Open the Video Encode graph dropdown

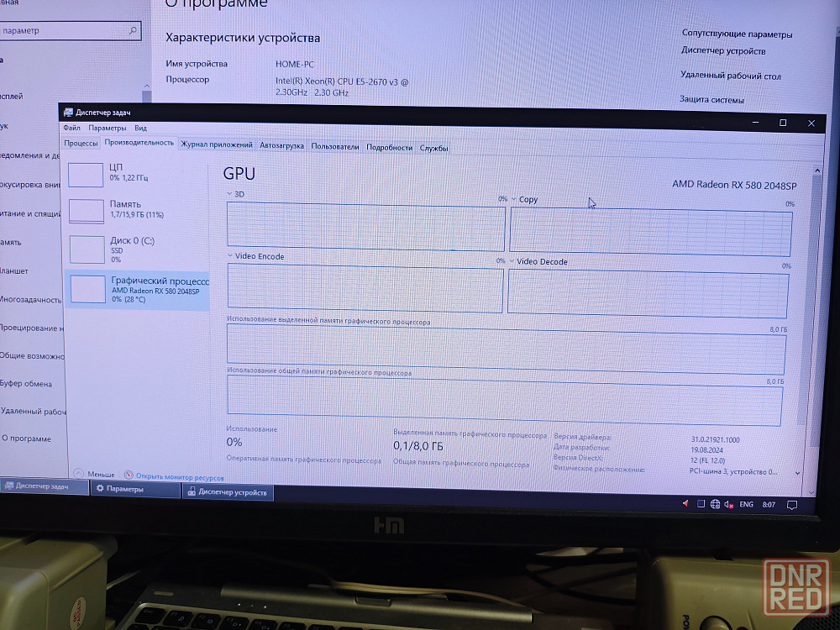click(x=230, y=256)
